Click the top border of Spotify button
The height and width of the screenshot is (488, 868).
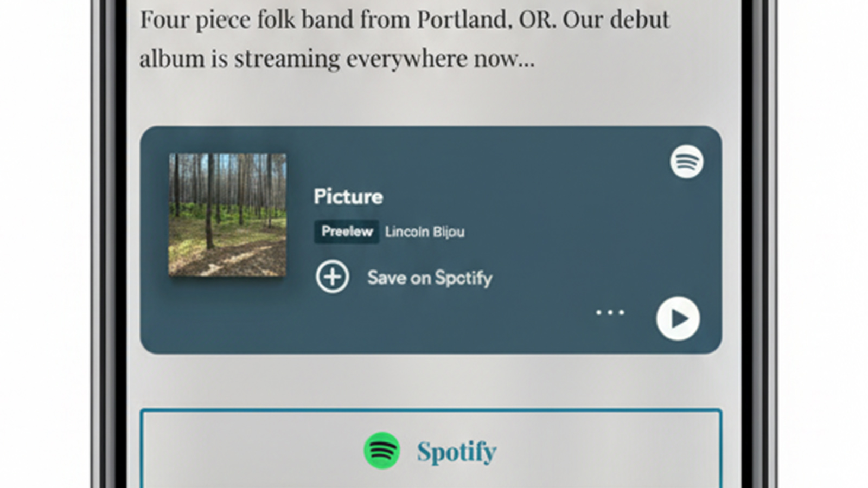431,411
